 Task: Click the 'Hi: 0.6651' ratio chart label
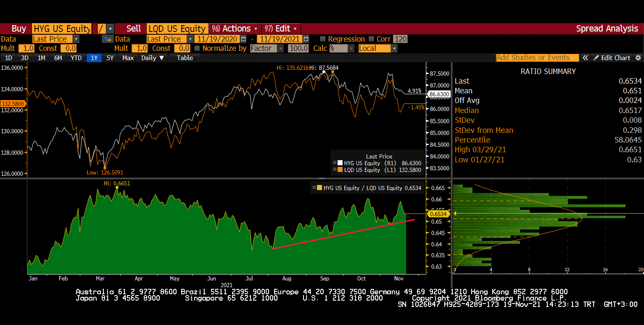[117, 183]
